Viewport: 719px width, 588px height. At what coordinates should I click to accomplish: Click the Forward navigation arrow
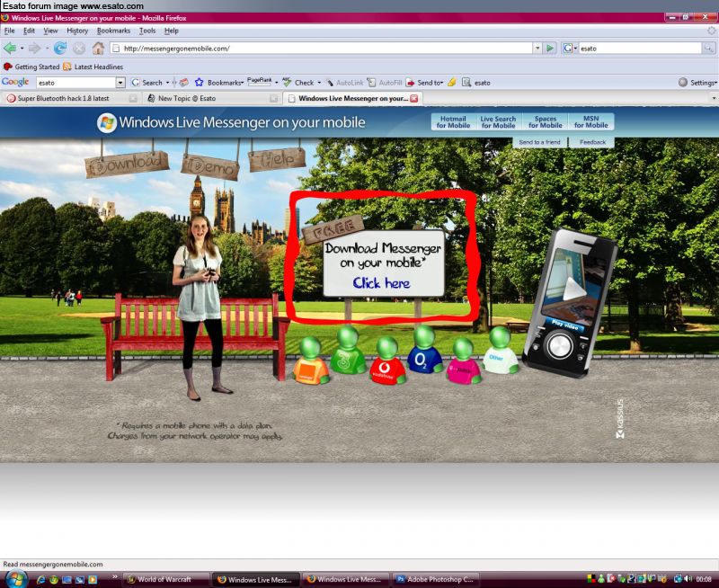tap(34, 49)
